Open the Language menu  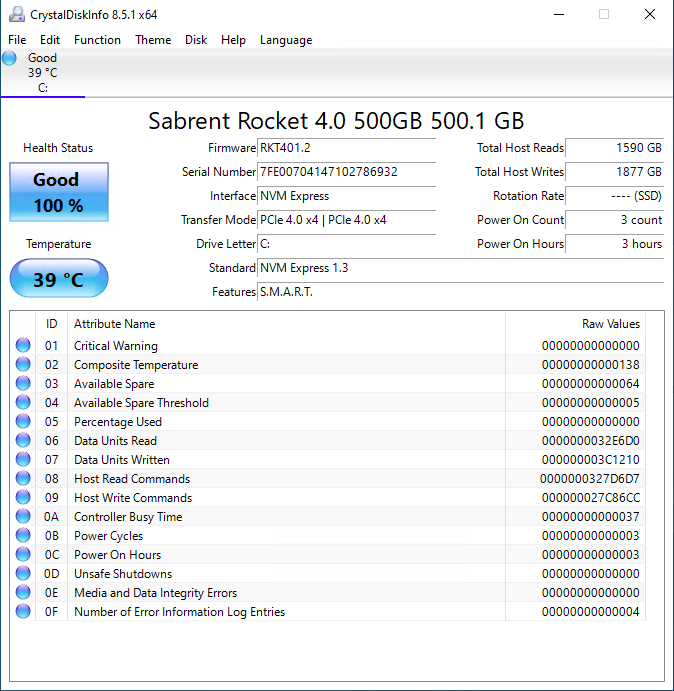coord(286,40)
